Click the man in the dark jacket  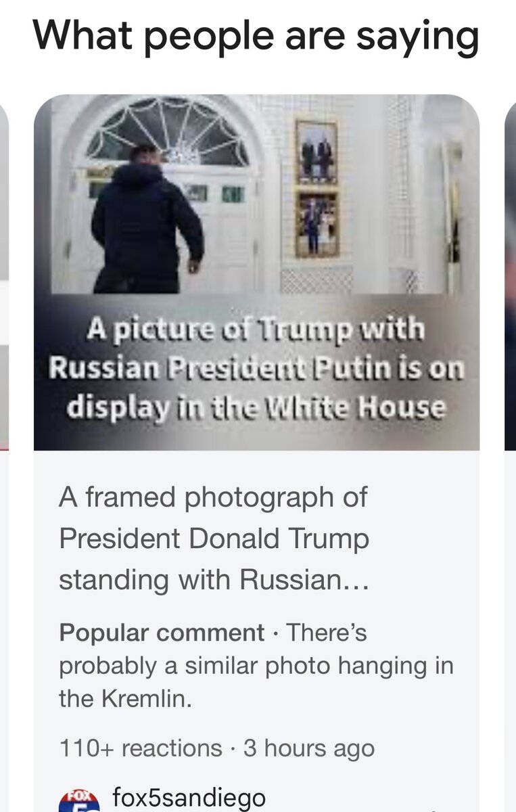click(x=147, y=219)
